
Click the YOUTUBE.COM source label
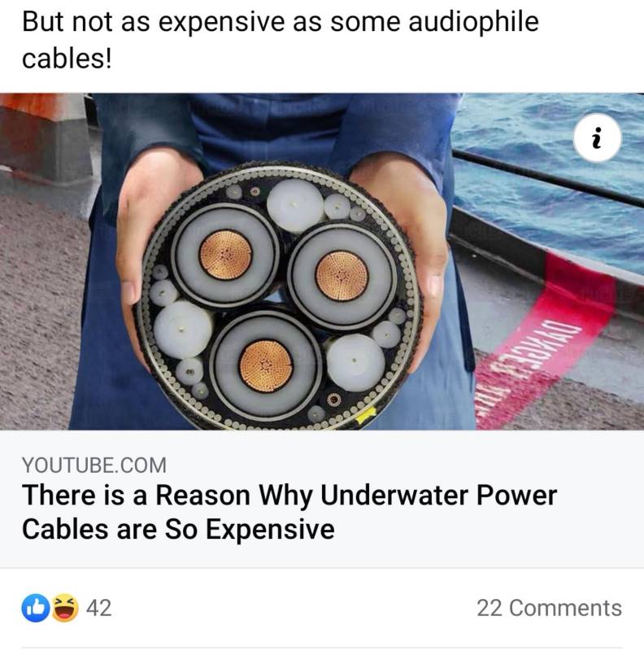tap(94, 465)
